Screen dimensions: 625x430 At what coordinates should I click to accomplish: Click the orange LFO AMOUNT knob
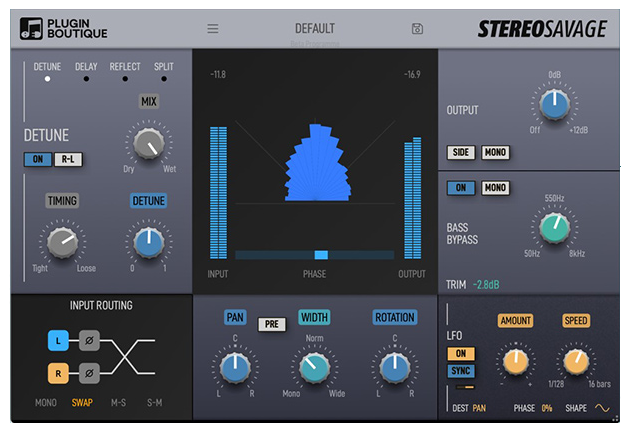click(515, 362)
